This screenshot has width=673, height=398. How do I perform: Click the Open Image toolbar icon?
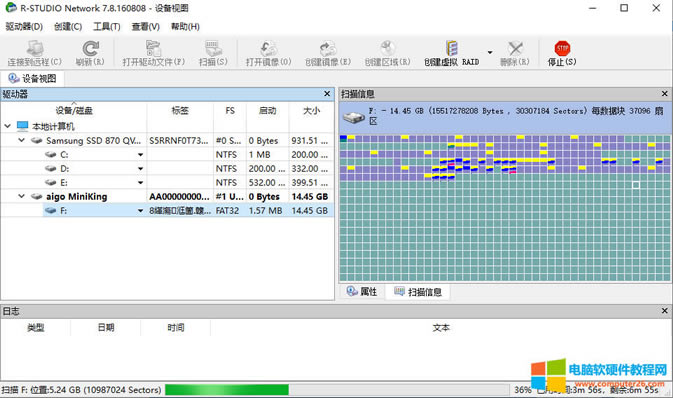[269, 48]
